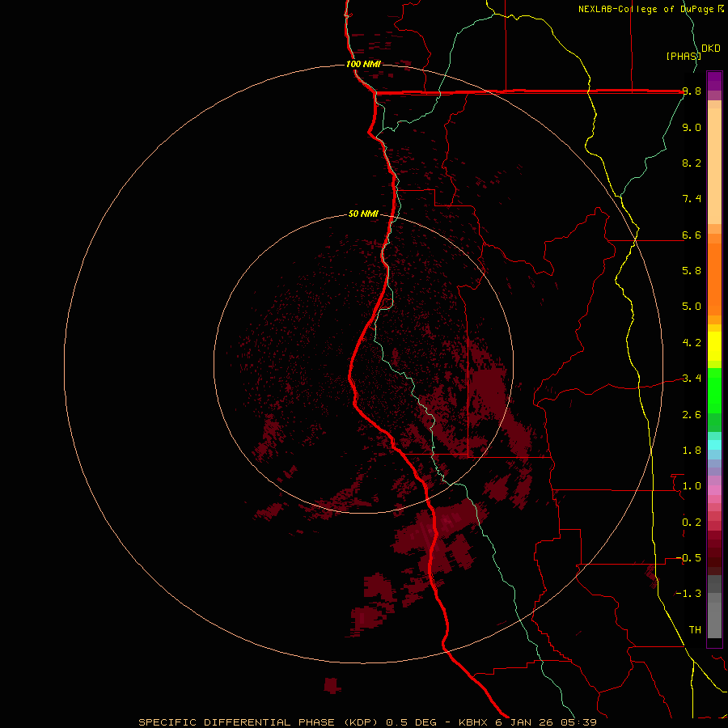Pick the cyan band of the color scale
Image resolution: width=728 pixels, height=728 pixels.
tap(714, 444)
